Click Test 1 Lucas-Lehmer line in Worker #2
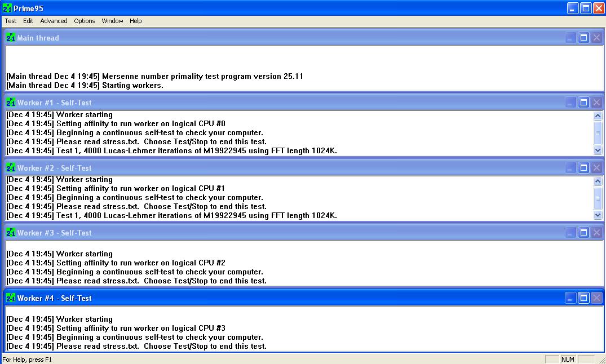The height and width of the screenshot is (364, 606). coord(171,216)
